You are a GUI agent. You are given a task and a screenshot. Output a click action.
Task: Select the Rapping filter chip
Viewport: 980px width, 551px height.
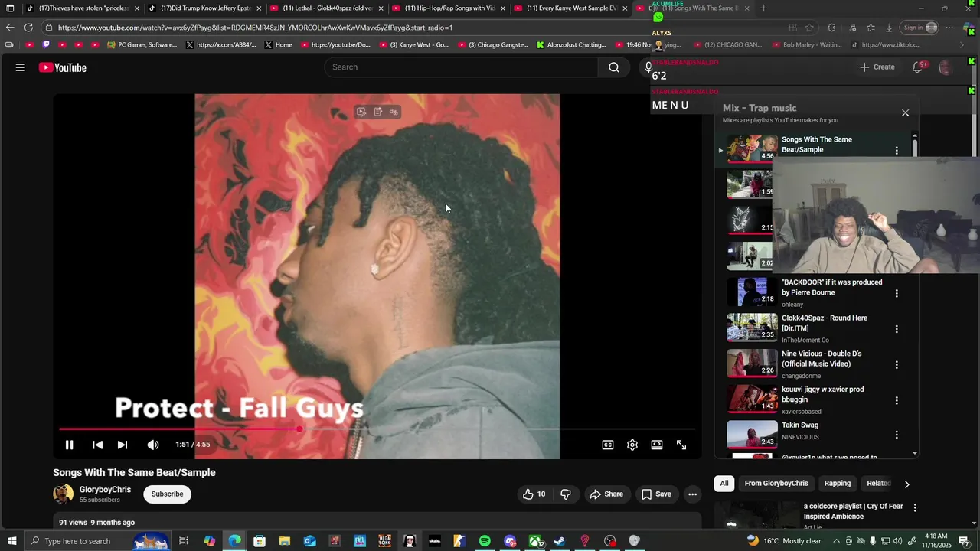coord(837,484)
